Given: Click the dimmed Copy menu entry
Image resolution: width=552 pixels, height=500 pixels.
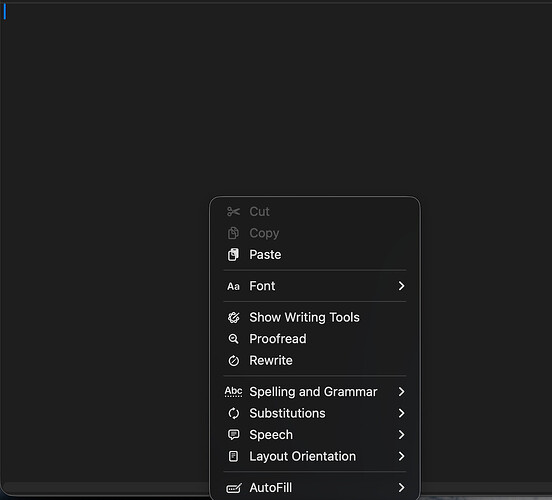Looking at the screenshot, I should (315, 233).
